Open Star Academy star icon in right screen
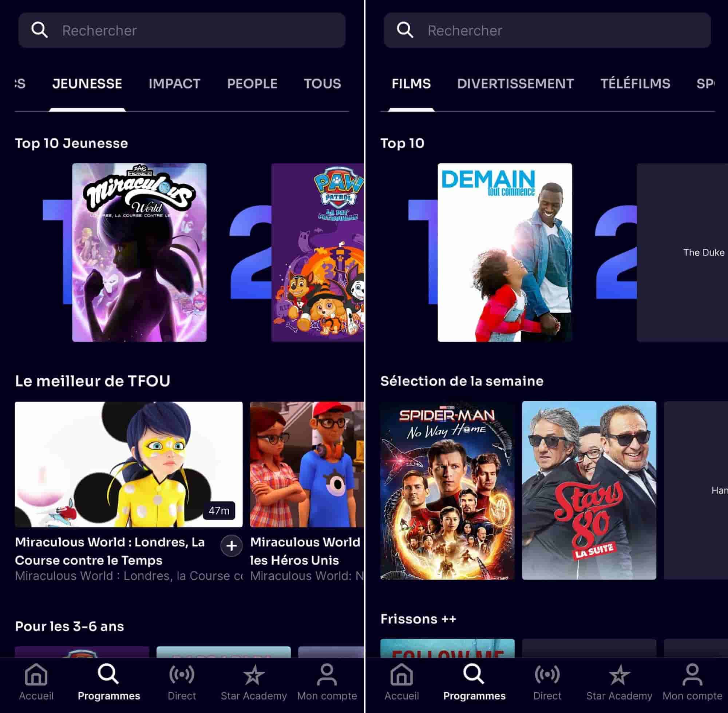This screenshot has height=713, width=728. (x=619, y=674)
